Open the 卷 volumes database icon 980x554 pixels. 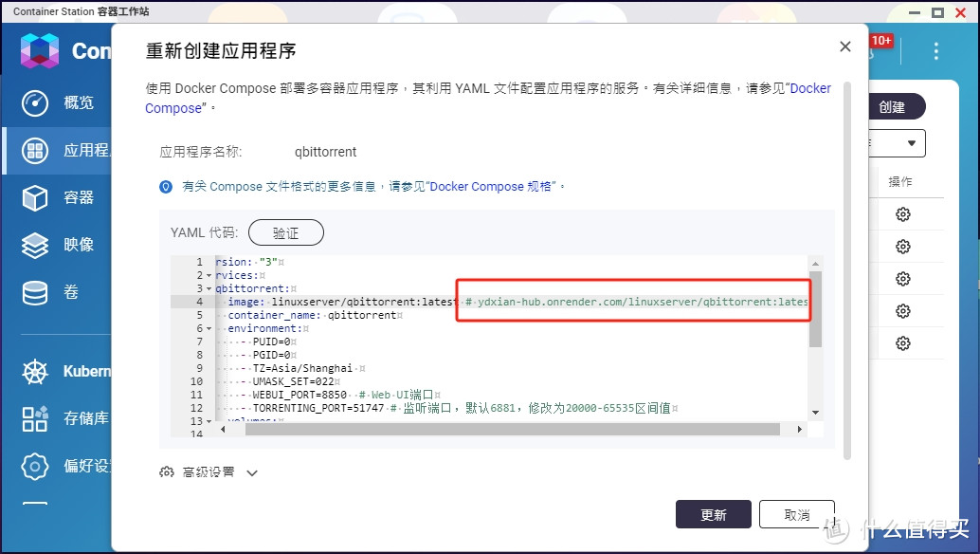click(x=34, y=292)
